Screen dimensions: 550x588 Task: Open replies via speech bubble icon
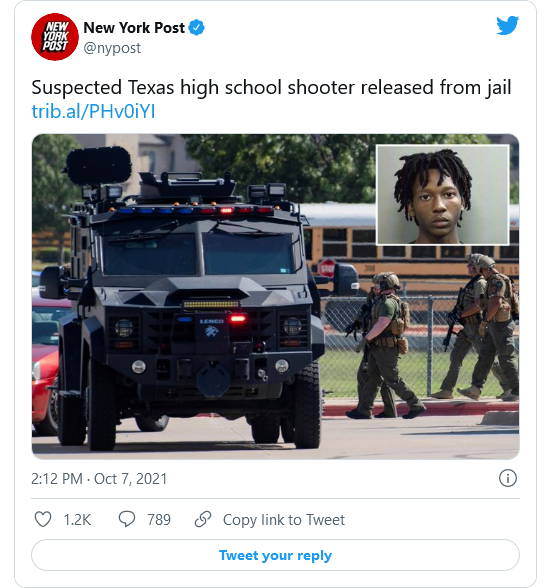(x=127, y=519)
